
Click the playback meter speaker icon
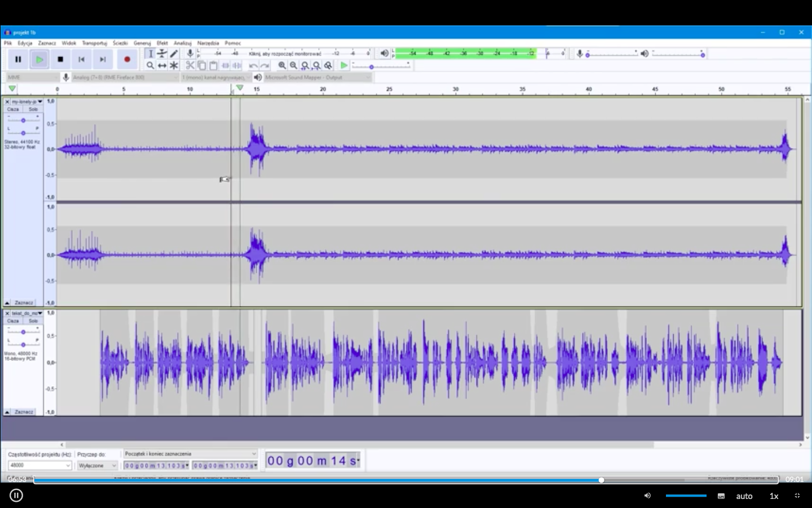pyautogui.click(x=384, y=54)
